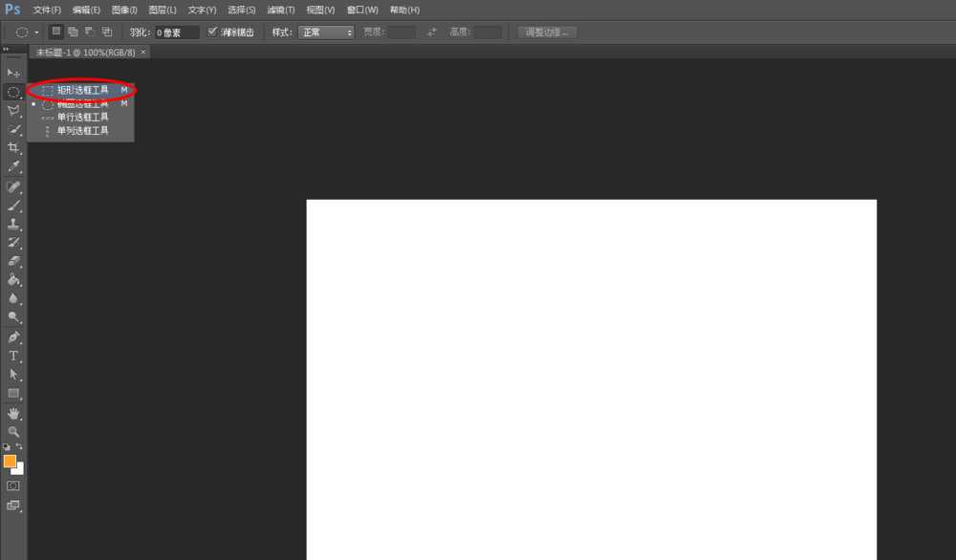Click the 羽化 feather value input field
Image resolution: width=956 pixels, height=560 pixels.
[174, 32]
